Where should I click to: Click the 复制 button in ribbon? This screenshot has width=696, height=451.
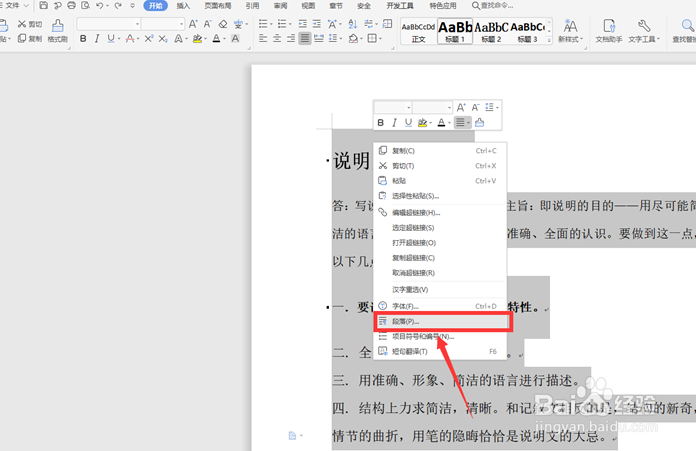[30, 39]
